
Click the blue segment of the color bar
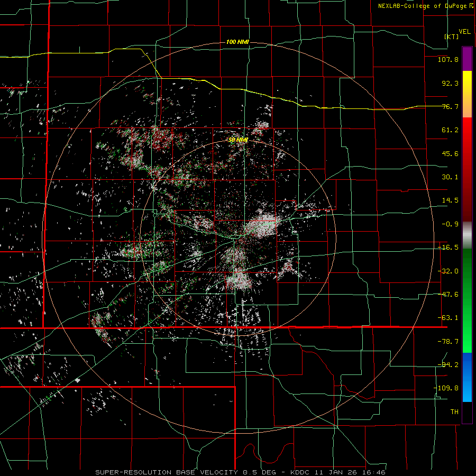point(467,377)
